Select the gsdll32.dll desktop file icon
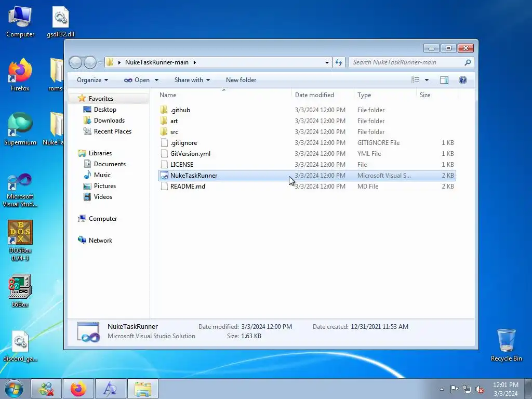Viewport: 532px width, 399px height. (60, 21)
